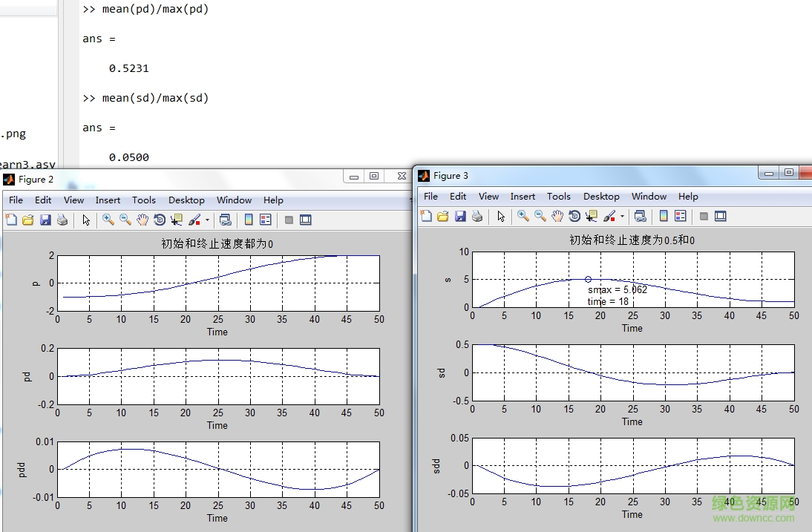This screenshot has height=532, width=812.
Task: Click Hide Plot Tools button in Figure 2
Action: (x=289, y=220)
